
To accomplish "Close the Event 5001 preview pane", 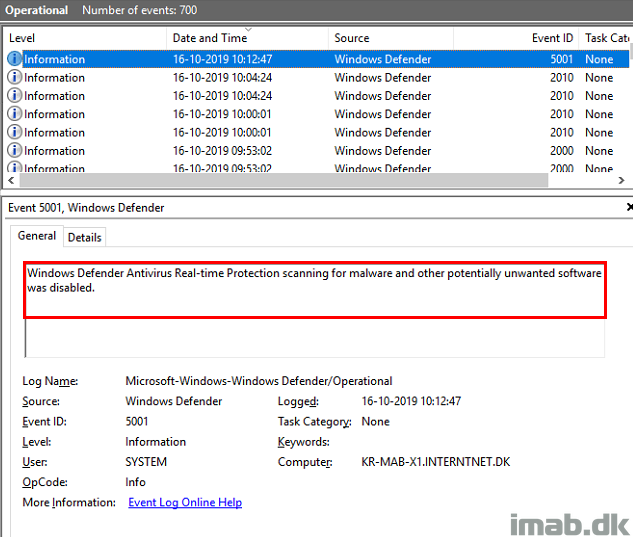I will 629,207.
